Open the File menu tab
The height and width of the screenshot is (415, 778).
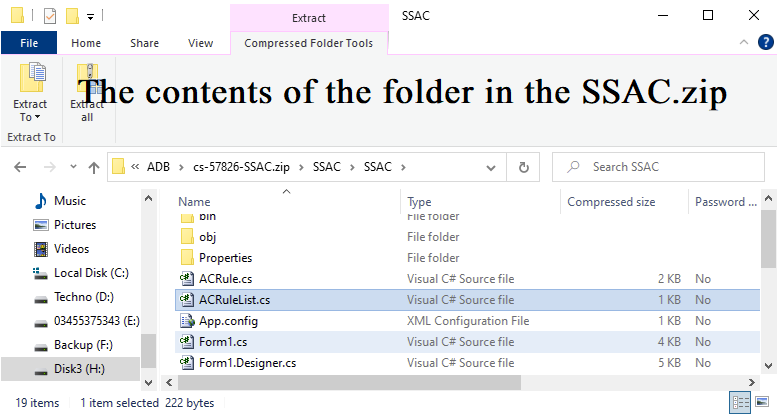(x=29, y=43)
